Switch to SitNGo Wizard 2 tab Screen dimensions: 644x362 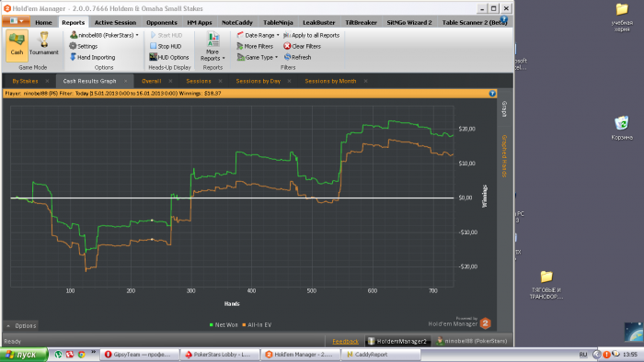409,23
